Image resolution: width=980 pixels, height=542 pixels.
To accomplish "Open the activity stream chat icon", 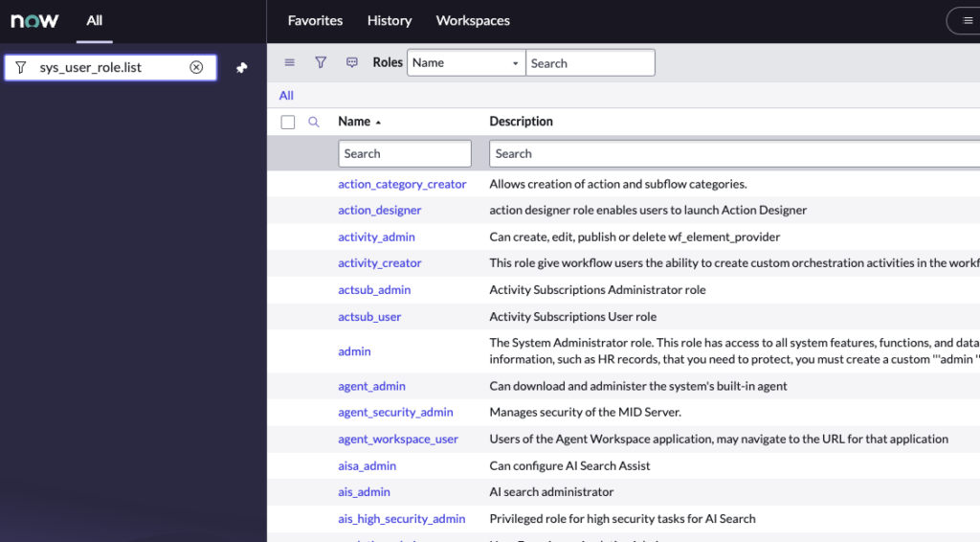I will [352, 62].
